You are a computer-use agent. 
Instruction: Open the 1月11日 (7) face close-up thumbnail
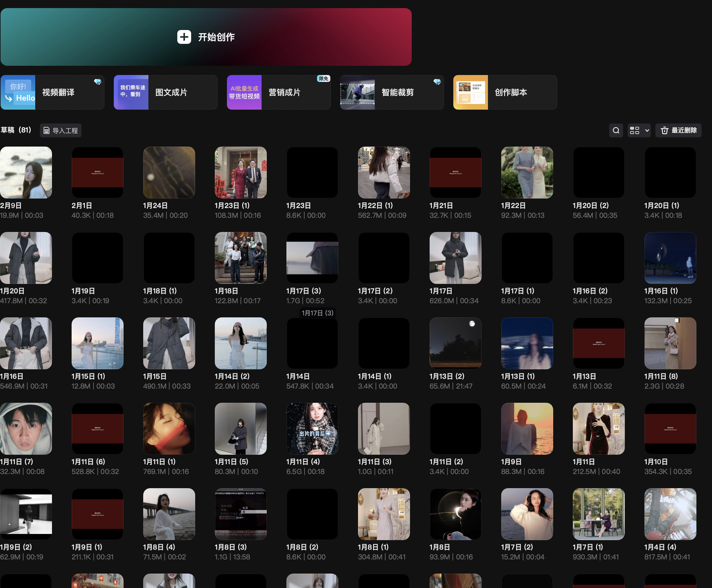(26, 428)
